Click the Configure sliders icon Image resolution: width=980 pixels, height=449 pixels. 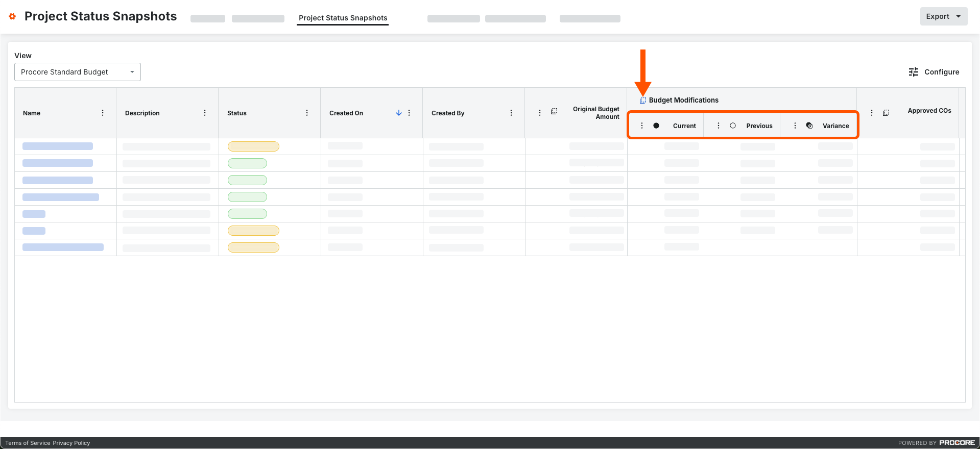(914, 72)
